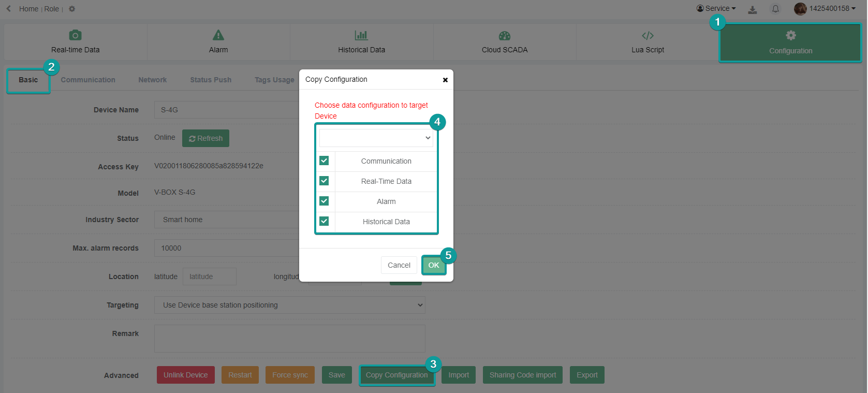Click the download icon in the top bar
868x393 pixels.
click(x=753, y=9)
